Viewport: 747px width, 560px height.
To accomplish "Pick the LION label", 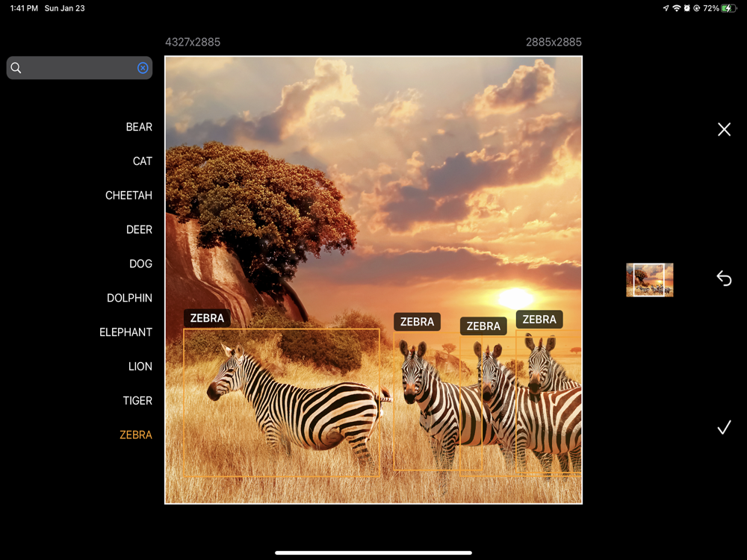I will (140, 367).
